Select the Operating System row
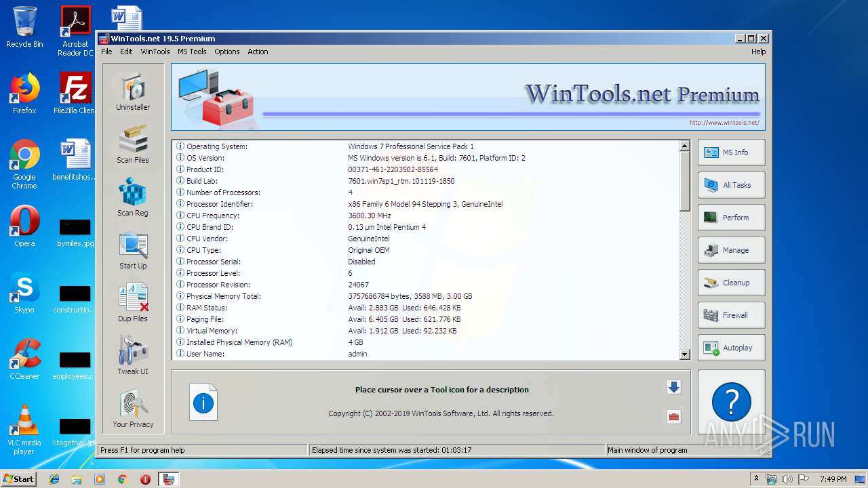The width and height of the screenshot is (868, 488). (x=427, y=146)
